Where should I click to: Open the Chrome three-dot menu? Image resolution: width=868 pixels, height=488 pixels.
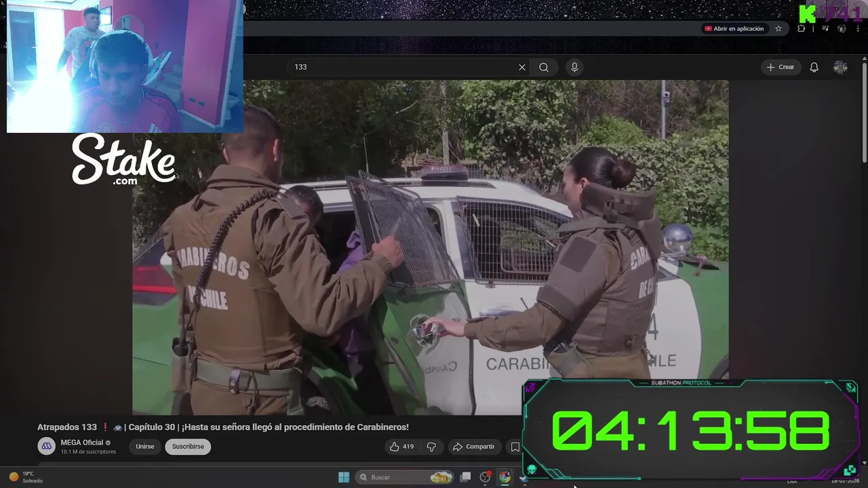click(858, 28)
